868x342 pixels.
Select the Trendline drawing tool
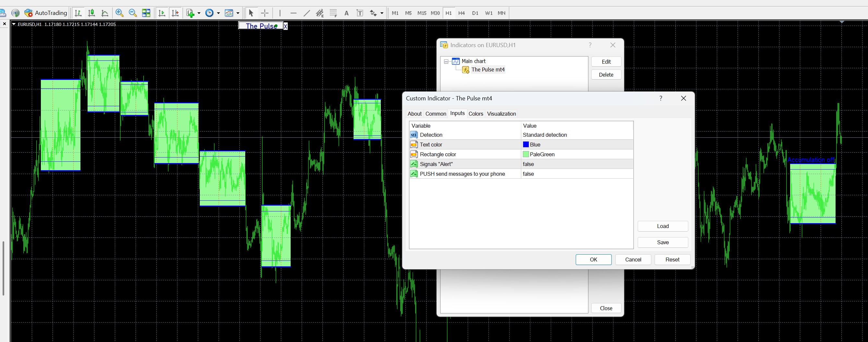[306, 13]
